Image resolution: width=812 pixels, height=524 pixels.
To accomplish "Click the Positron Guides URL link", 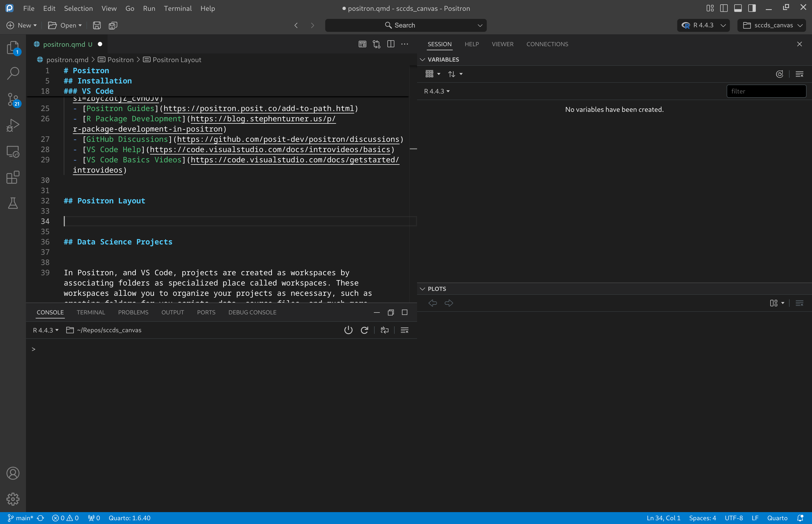I will coord(259,109).
